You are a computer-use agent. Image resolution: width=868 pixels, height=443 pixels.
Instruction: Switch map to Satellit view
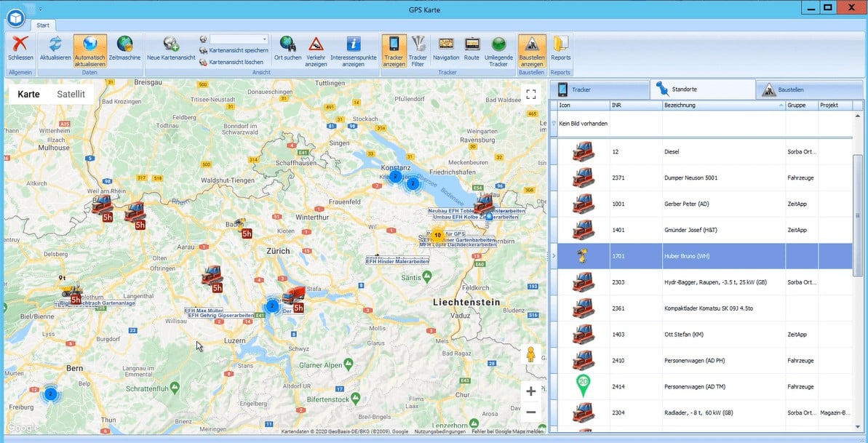click(x=71, y=94)
